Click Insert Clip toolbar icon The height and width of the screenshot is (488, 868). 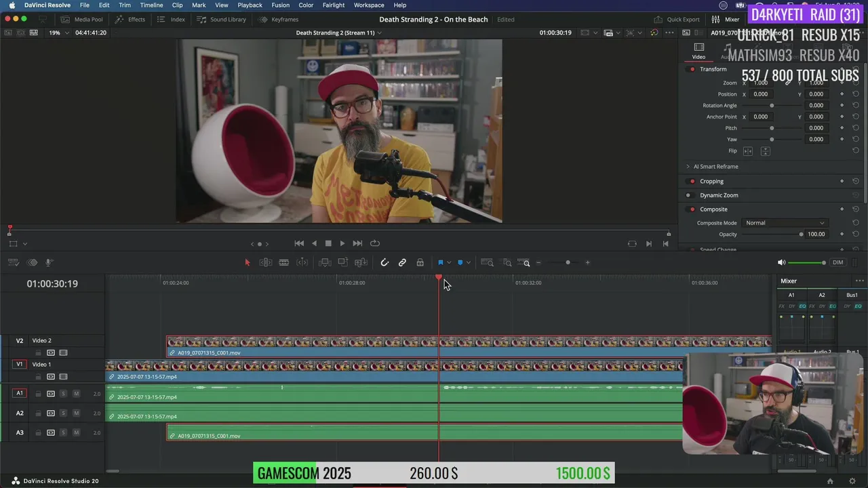[x=325, y=262]
